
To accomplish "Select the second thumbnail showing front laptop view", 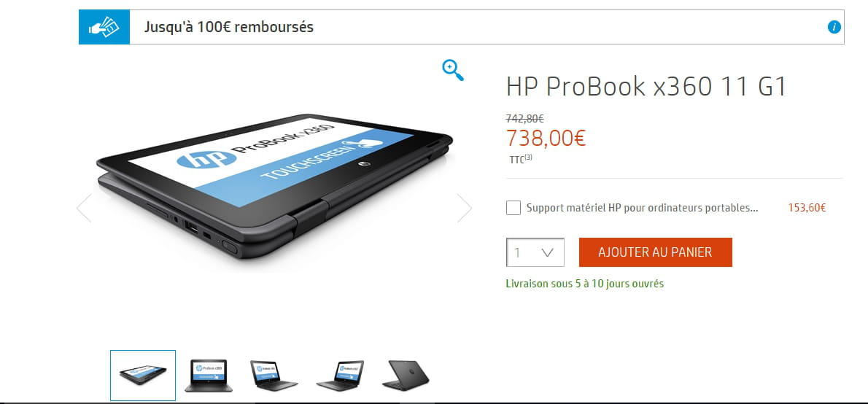I will [x=209, y=376].
